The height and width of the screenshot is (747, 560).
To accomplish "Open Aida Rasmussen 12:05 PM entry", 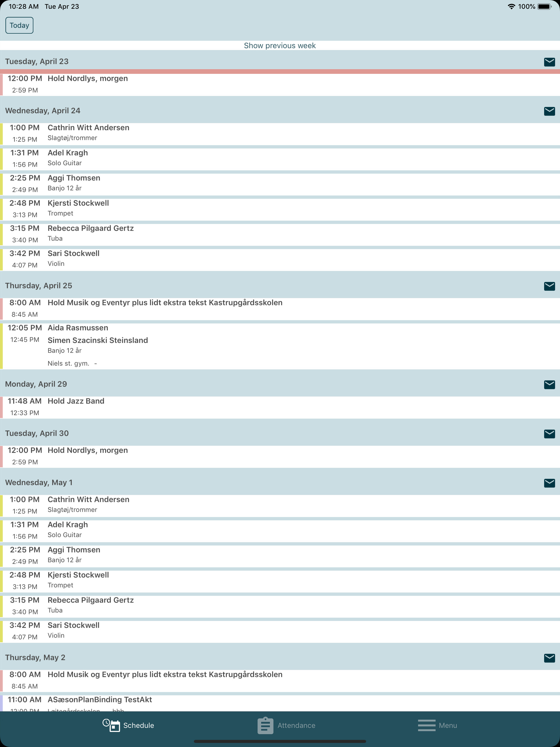I will tap(280, 346).
